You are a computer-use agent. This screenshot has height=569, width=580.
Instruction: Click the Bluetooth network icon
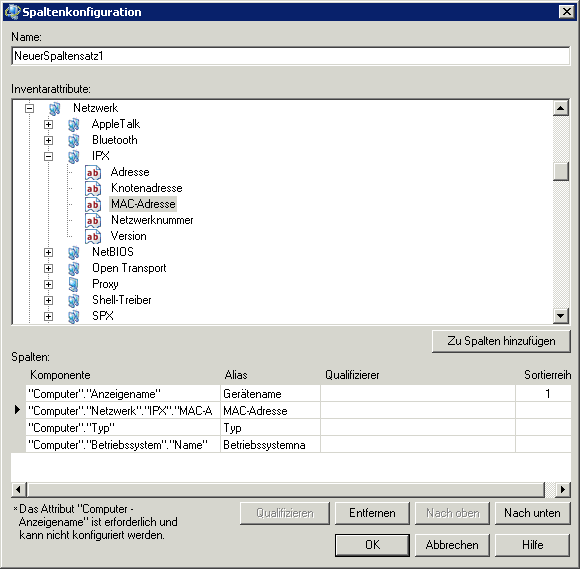tap(74, 140)
